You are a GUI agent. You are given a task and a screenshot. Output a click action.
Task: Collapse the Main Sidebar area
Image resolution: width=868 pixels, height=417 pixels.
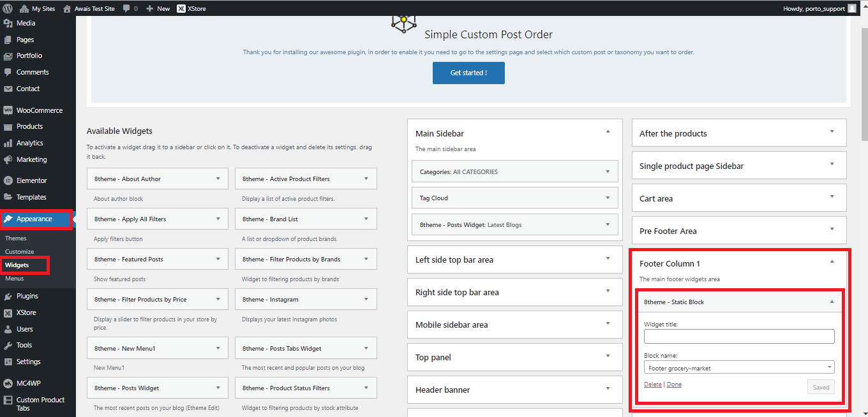coord(608,131)
